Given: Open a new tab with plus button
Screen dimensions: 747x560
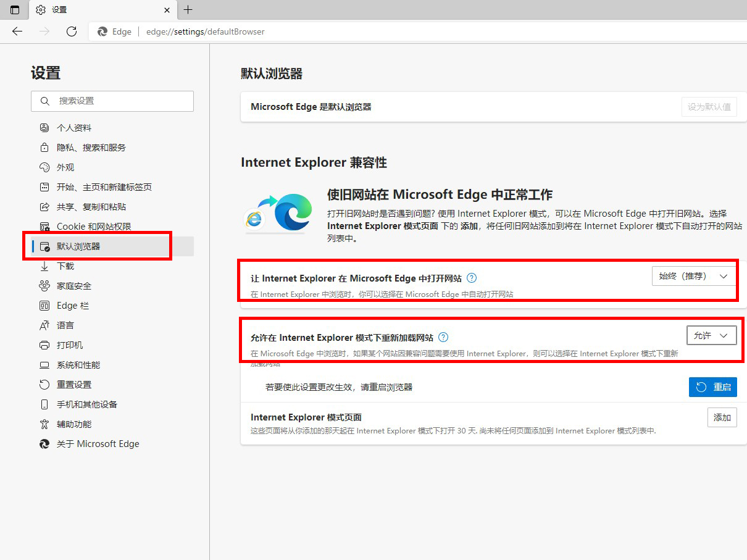Looking at the screenshot, I should tap(188, 10).
